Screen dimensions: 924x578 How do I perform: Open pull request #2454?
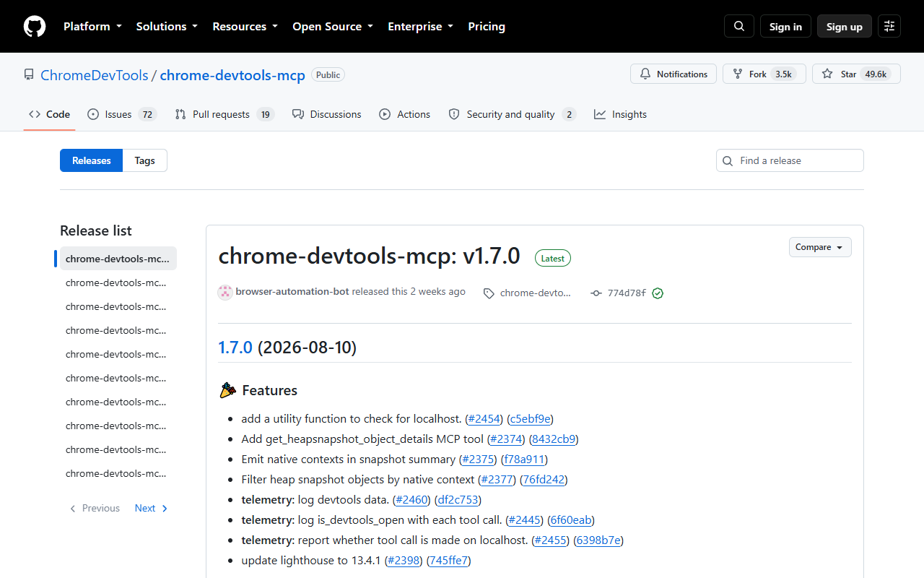(x=484, y=418)
